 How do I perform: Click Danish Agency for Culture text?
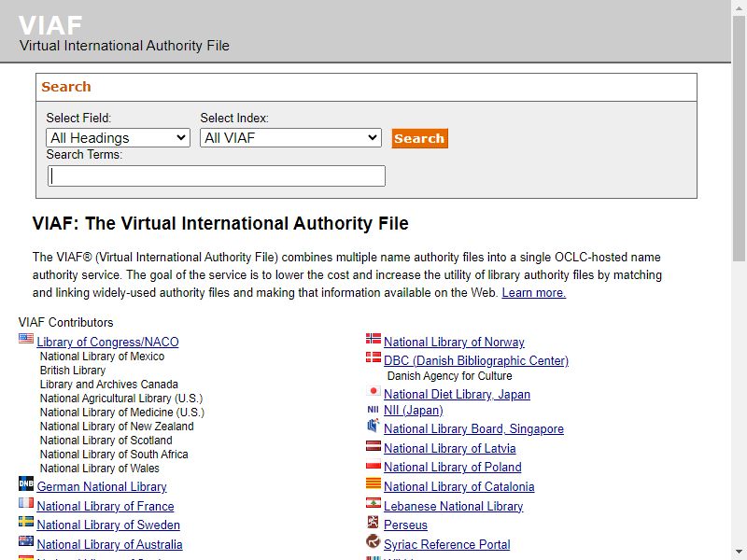click(450, 376)
